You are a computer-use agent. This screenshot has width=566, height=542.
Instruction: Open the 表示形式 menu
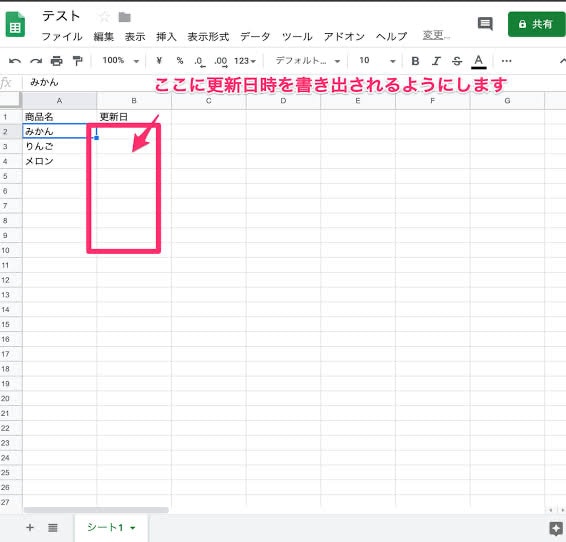[208, 36]
